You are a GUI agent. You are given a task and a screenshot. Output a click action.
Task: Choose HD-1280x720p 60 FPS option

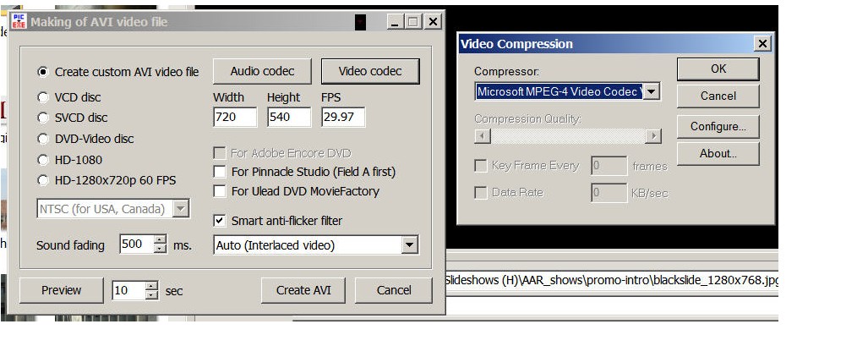[44, 179]
